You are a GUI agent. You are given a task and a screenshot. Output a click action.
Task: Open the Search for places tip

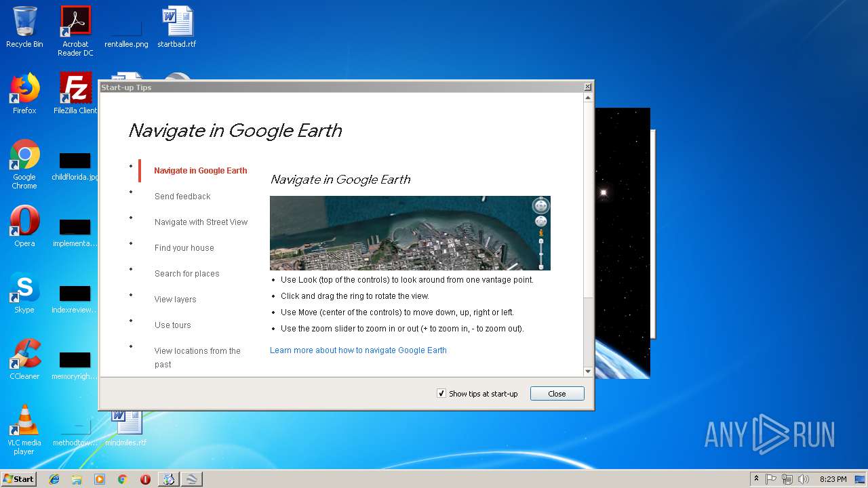[x=187, y=274]
